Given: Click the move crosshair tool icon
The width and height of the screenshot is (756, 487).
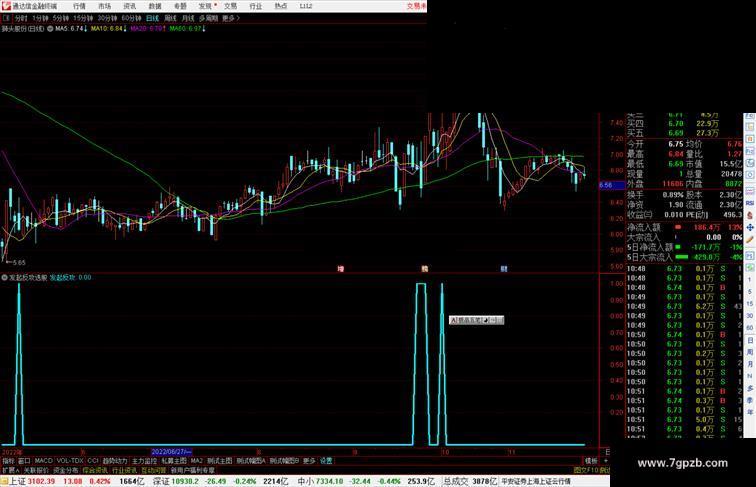Looking at the screenshot, I should click(x=750, y=227).
